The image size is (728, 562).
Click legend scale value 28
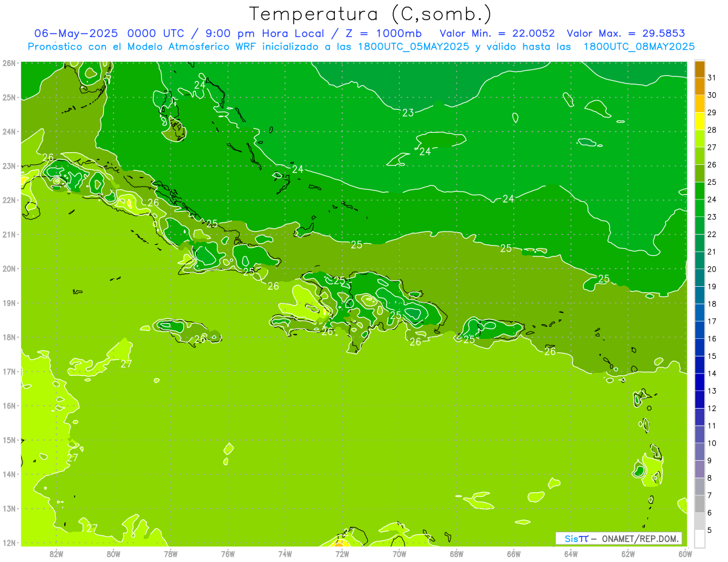click(712, 130)
